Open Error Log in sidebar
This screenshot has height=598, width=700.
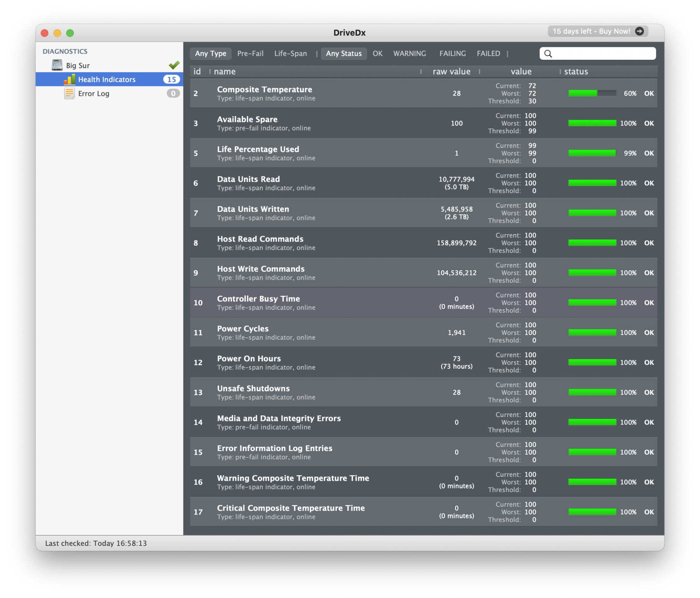pos(109,93)
